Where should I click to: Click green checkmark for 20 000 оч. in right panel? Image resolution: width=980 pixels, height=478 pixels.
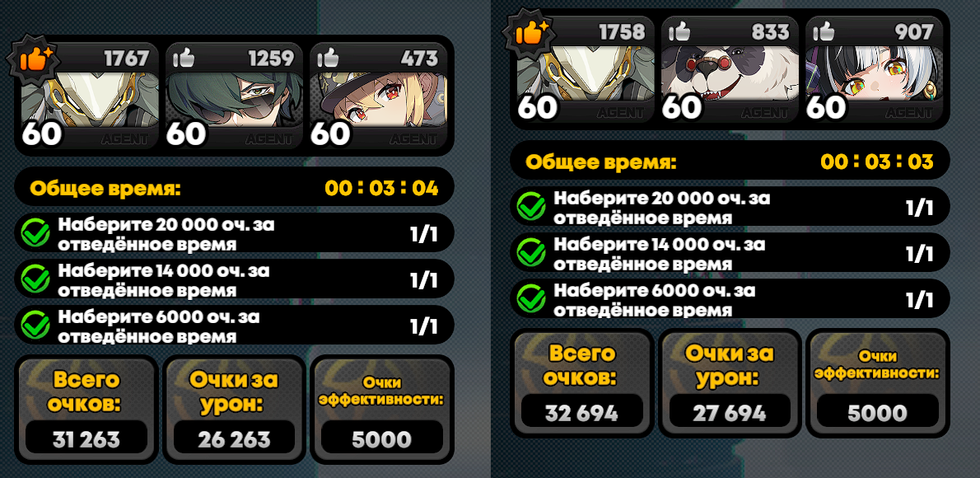pos(530,207)
